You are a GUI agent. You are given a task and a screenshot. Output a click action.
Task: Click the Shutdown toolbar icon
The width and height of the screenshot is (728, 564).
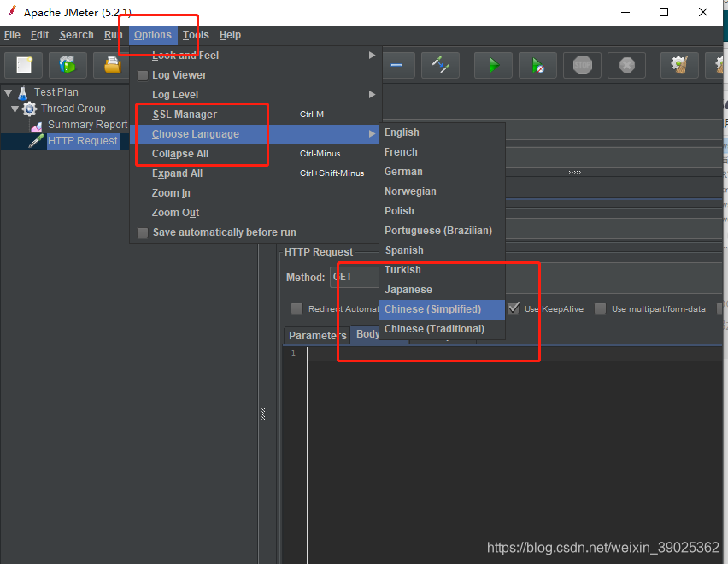627,65
